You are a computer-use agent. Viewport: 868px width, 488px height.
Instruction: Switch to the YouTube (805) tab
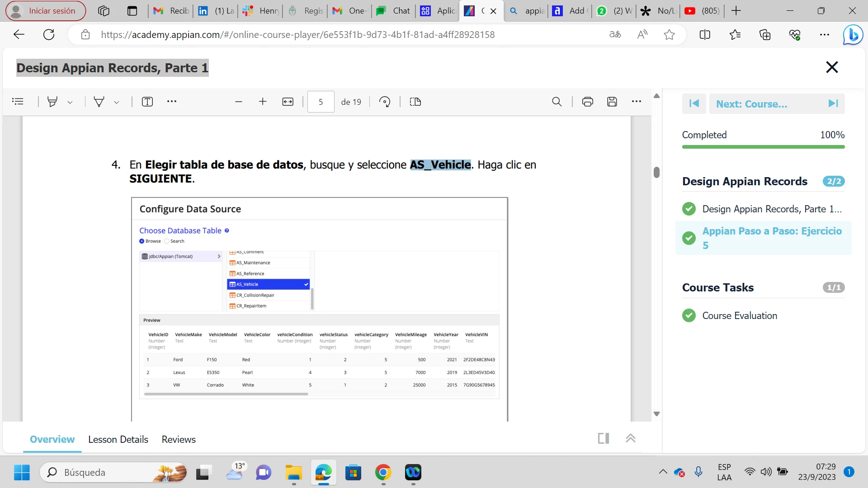(703, 11)
